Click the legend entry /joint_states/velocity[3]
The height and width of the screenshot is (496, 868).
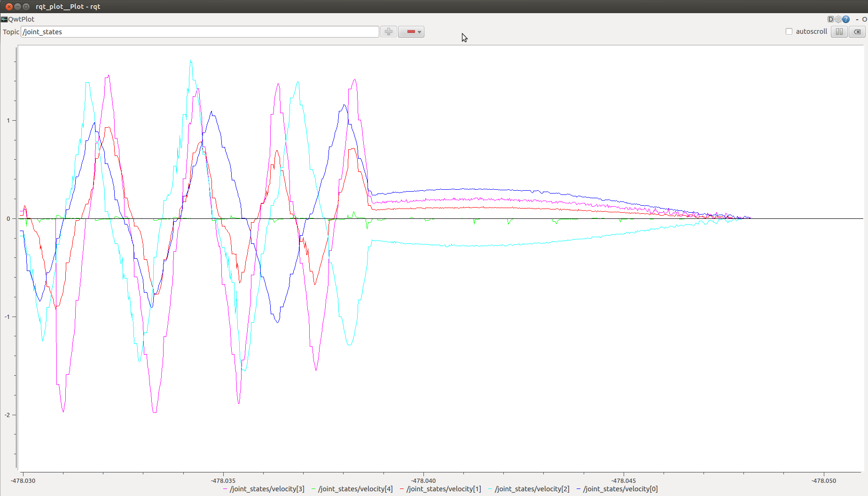[264, 489]
